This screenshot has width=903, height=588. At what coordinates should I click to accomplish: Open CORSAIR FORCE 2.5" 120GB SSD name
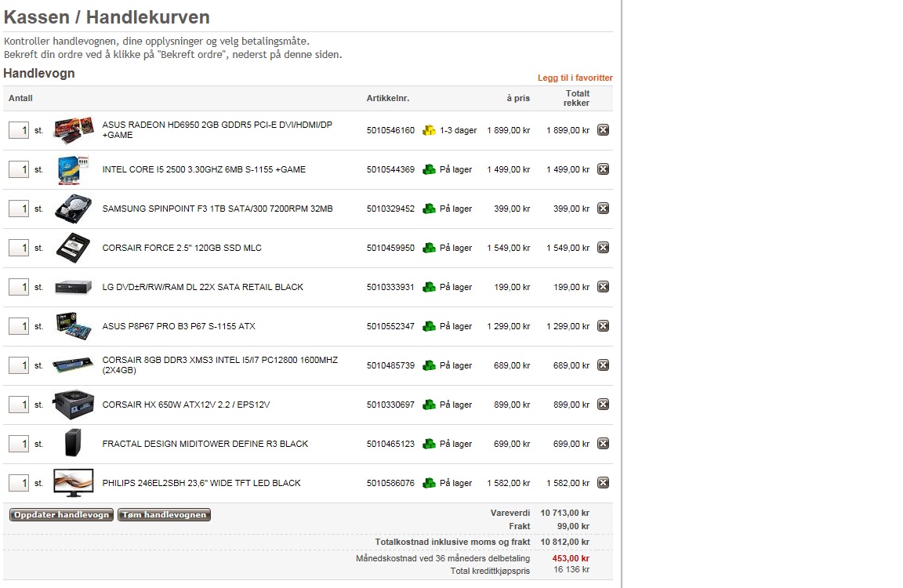coord(182,248)
